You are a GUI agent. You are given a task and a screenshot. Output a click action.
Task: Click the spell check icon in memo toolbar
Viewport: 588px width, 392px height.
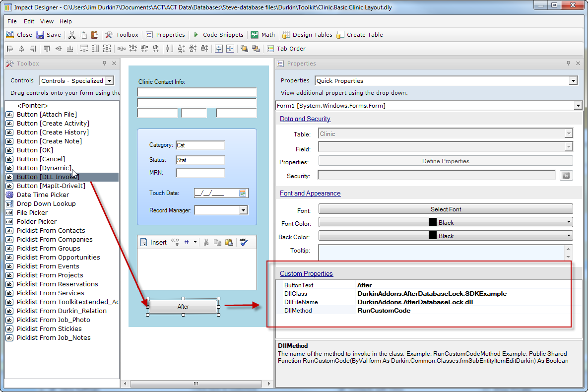[243, 242]
